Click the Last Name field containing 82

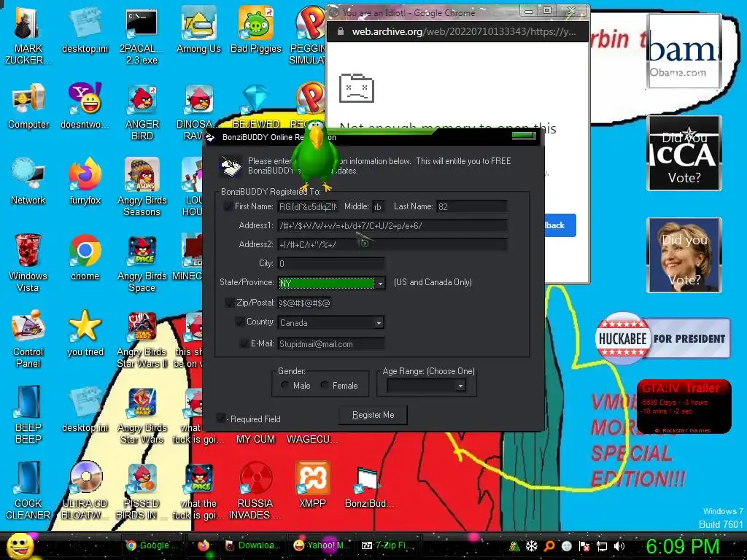(472, 206)
